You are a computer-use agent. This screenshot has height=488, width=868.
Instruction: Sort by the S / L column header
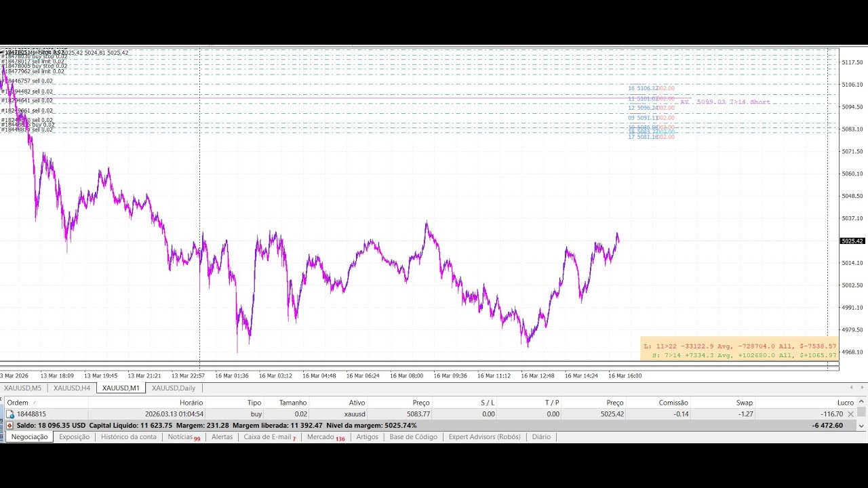488,403
